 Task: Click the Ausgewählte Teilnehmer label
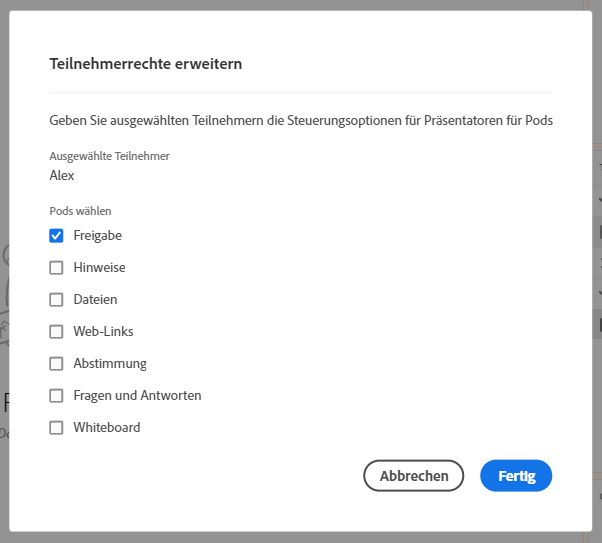coord(109,157)
